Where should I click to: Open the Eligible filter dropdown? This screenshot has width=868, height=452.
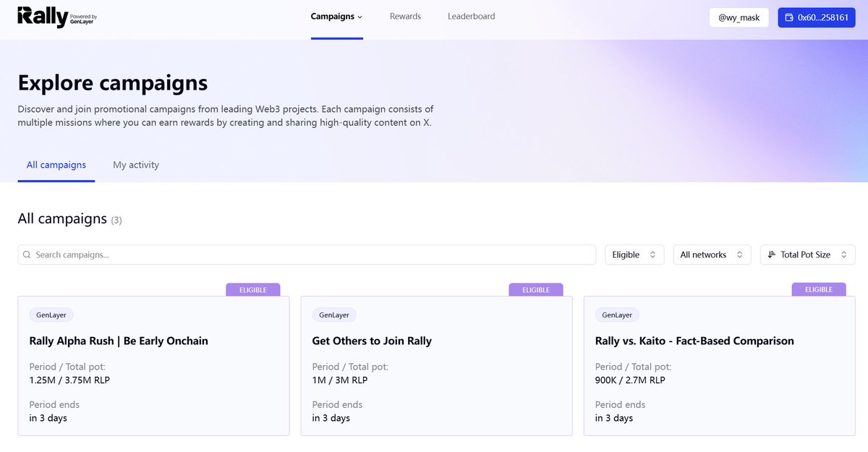(x=634, y=255)
